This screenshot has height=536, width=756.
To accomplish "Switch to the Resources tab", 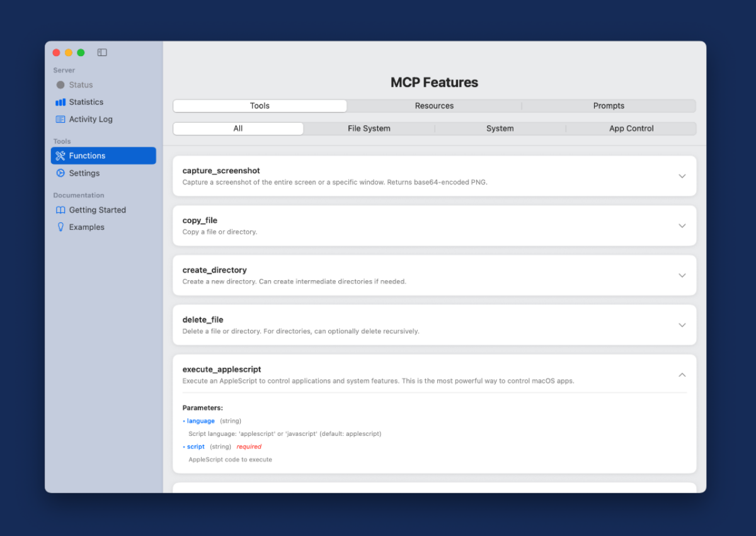I will pos(434,106).
